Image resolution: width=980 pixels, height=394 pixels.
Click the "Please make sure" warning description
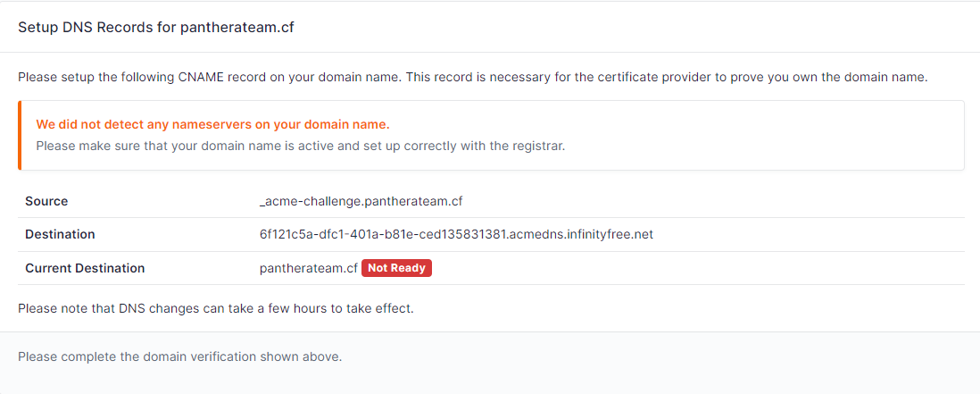(300, 145)
